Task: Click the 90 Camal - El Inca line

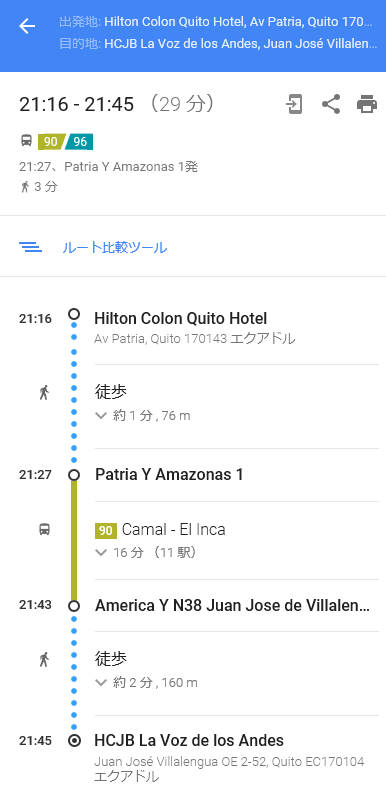Action: pos(160,530)
